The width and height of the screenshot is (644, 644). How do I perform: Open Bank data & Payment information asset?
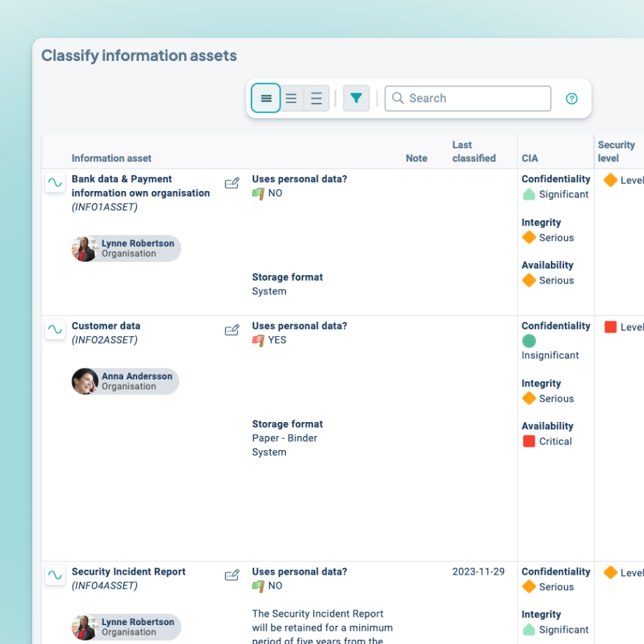[x=140, y=186]
